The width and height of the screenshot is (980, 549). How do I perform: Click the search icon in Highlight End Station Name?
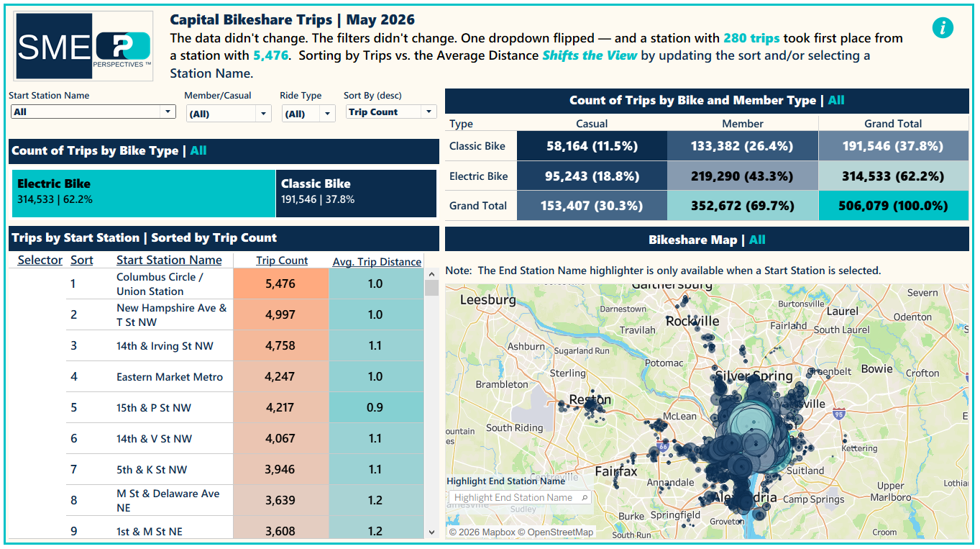(585, 497)
